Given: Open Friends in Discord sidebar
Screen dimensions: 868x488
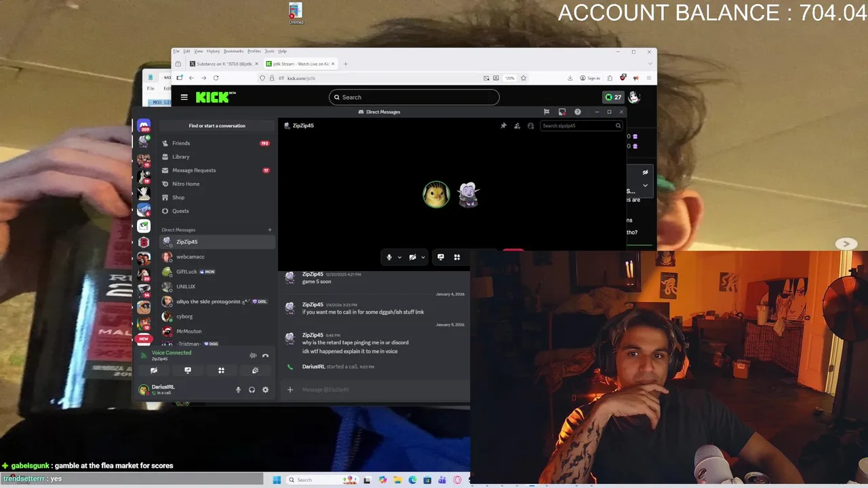Looking at the screenshot, I should (217, 143).
